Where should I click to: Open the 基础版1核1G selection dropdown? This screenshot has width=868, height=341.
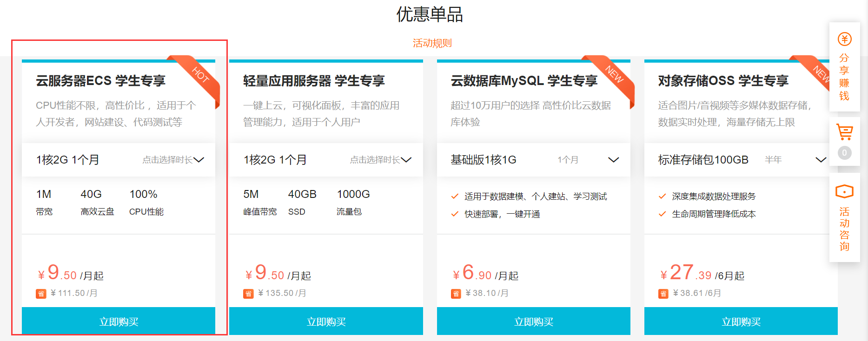(x=534, y=160)
